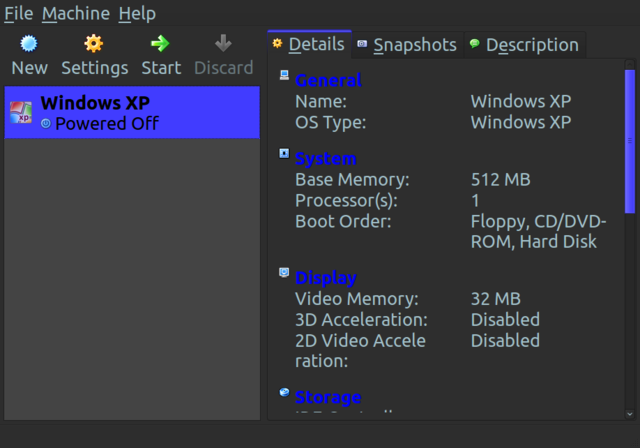This screenshot has width=640, height=448.
Task: Click the OS Type label
Action: (x=331, y=122)
